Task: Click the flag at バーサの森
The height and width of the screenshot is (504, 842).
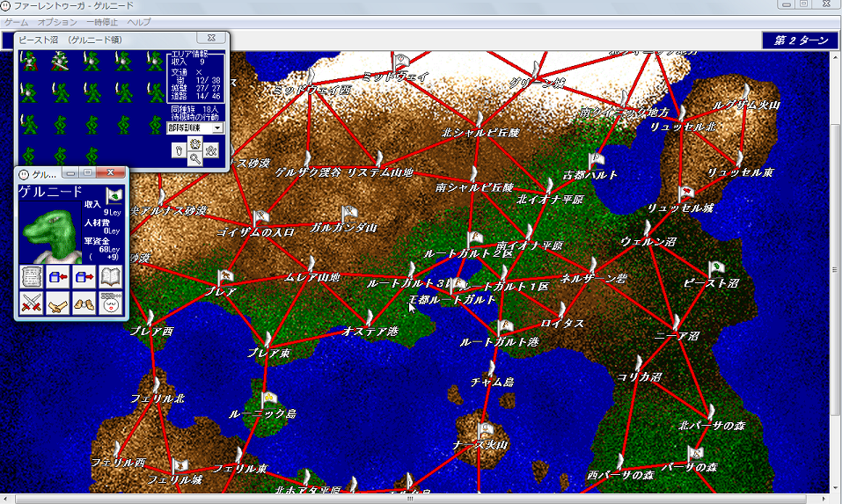Action: tap(694, 454)
